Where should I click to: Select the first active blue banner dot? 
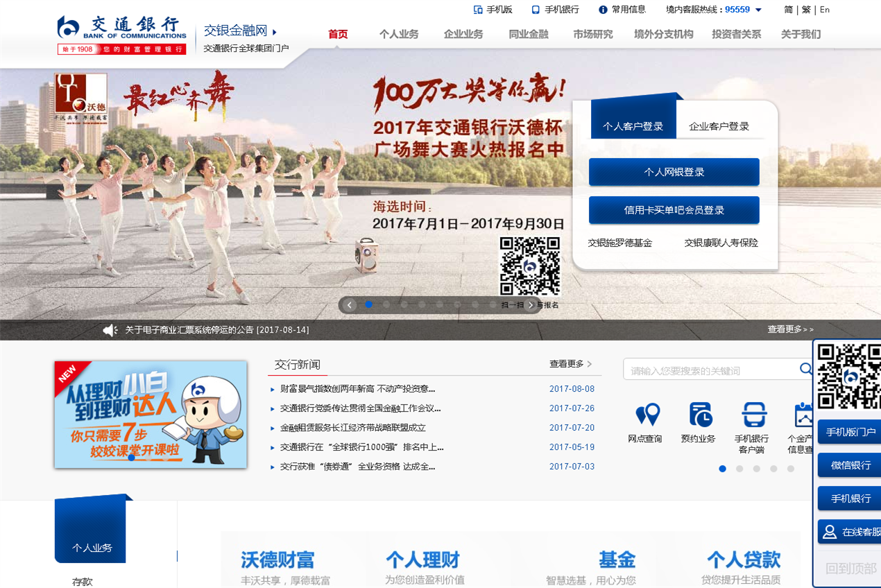pyautogui.click(x=369, y=304)
